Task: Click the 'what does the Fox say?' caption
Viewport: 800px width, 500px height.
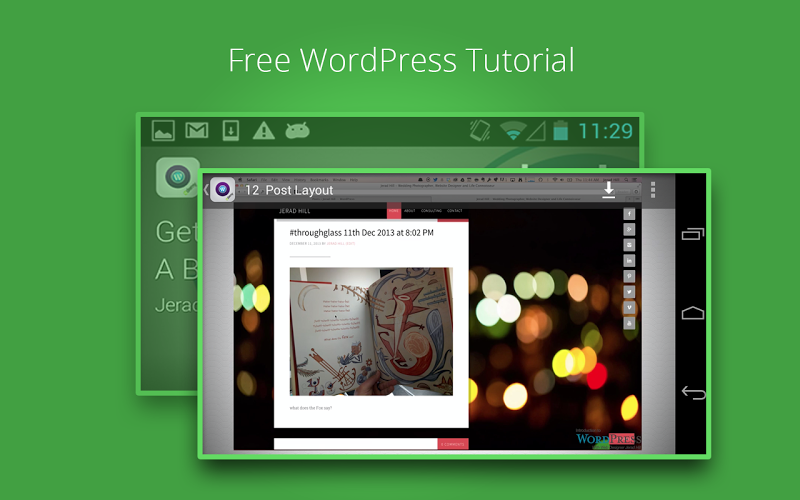Action: pyautogui.click(x=311, y=408)
